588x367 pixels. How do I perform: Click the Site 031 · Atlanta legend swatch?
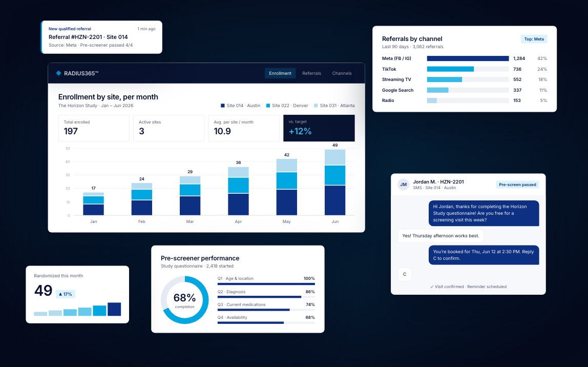tap(316, 106)
